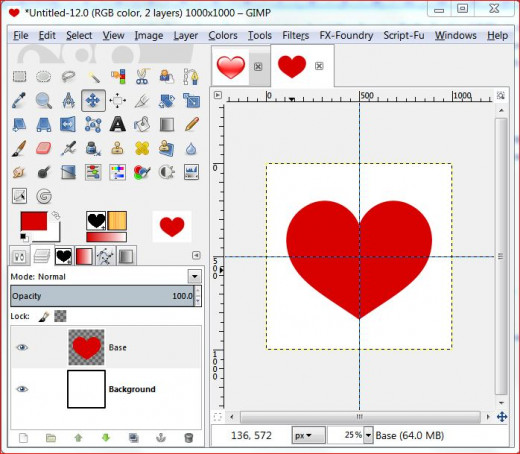Select the Blend gradient tool
The image size is (520, 454).
[167, 124]
